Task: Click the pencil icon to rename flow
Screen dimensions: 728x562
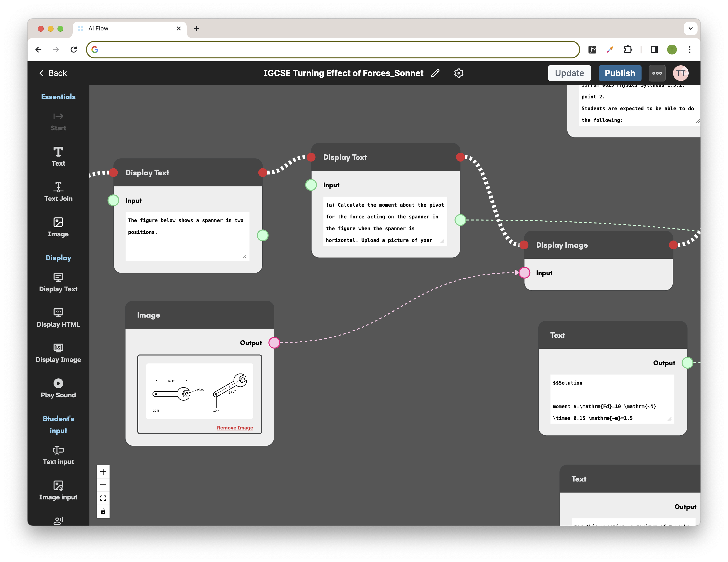Action: [x=435, y=73]
